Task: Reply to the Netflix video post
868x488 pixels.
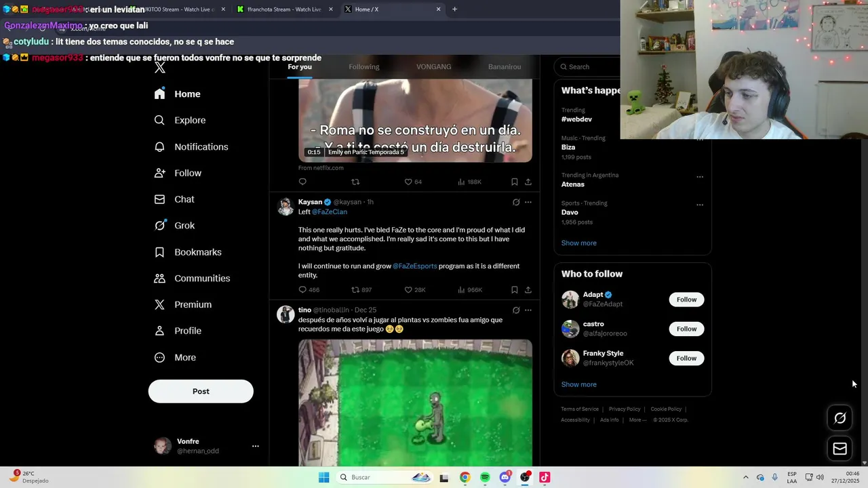Action: 302,182
